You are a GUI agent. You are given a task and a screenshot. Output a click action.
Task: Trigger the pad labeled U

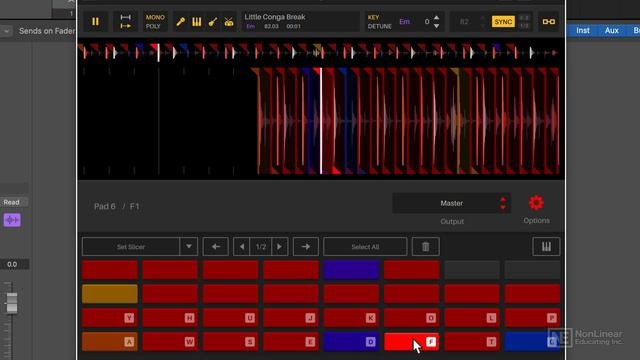click(230, 318)
